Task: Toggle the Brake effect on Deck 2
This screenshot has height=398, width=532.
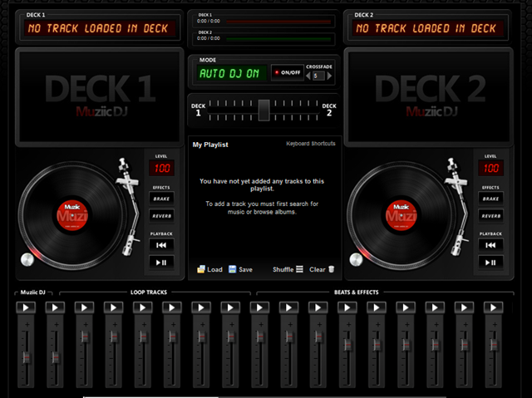Action: tap(490, 199)
